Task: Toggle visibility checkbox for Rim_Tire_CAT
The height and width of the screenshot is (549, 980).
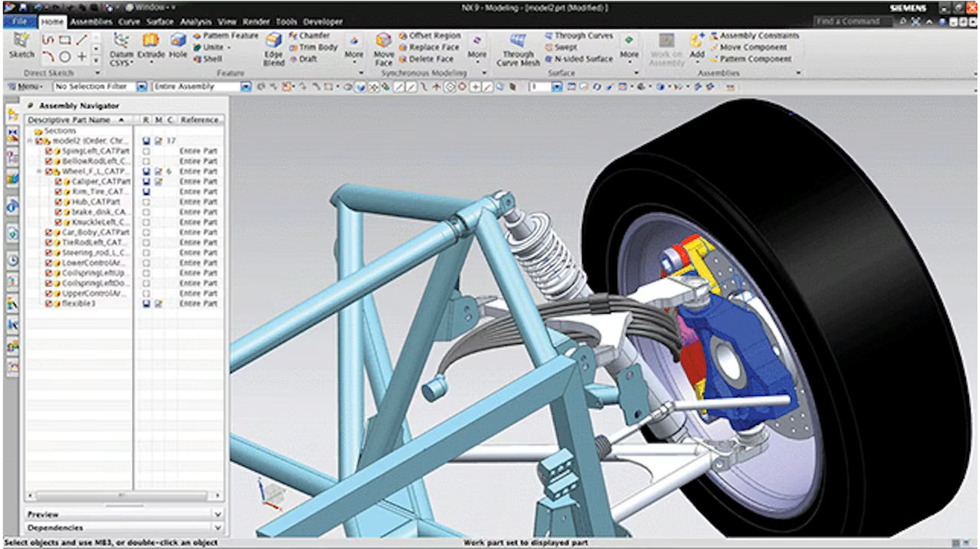Action: tap(59, 191)
